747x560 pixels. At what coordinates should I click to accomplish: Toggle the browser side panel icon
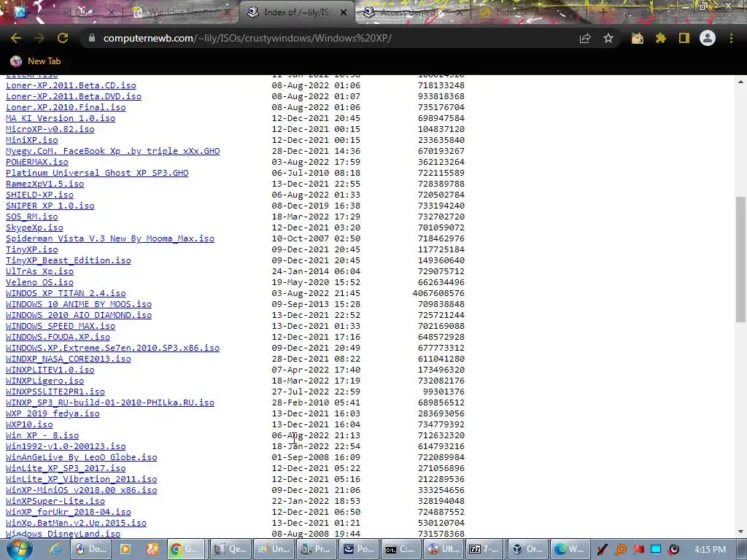(684, 39)
